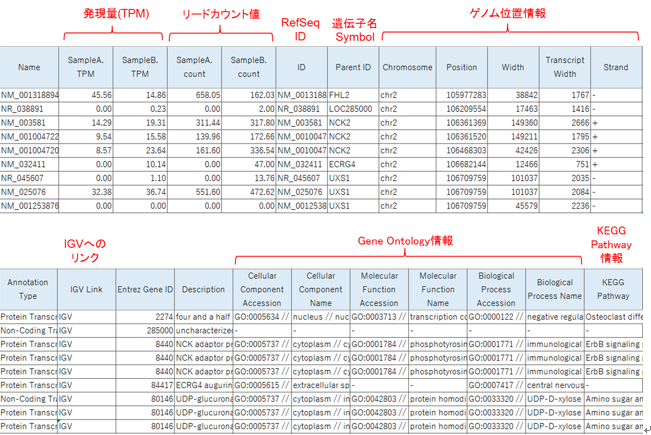Select count value 472.62
This screenshot has height=435, width=651.
(x=249, y=192)
